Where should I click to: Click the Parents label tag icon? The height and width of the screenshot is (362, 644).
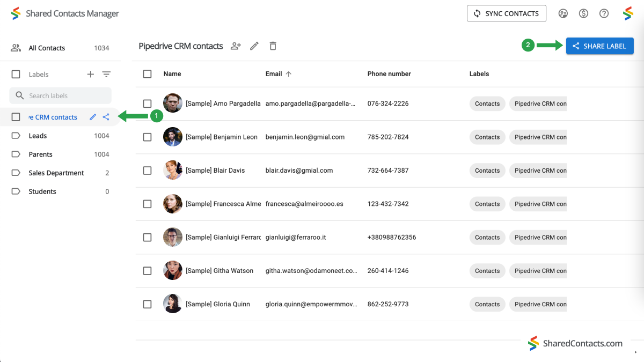(x=16, y=154)
